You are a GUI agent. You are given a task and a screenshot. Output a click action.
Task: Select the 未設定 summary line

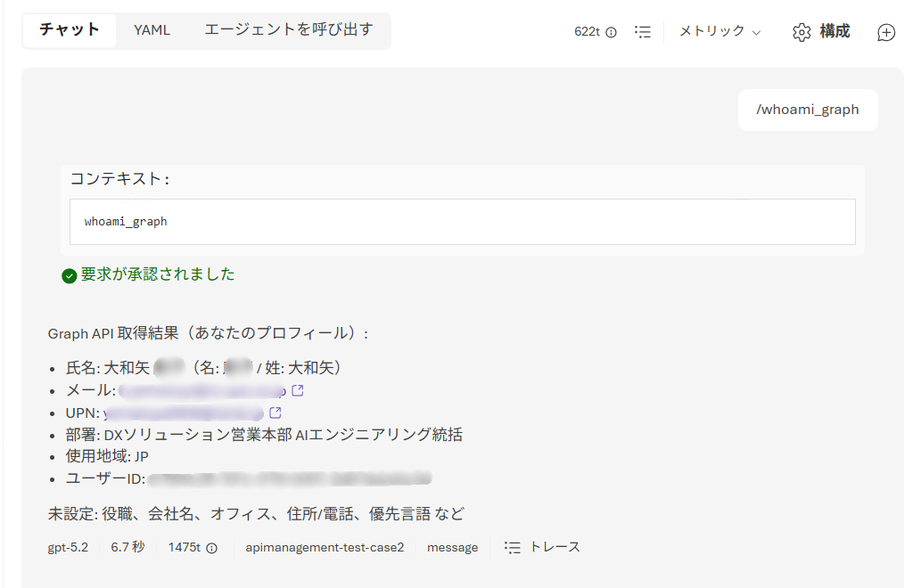click(x=256, y=514)
